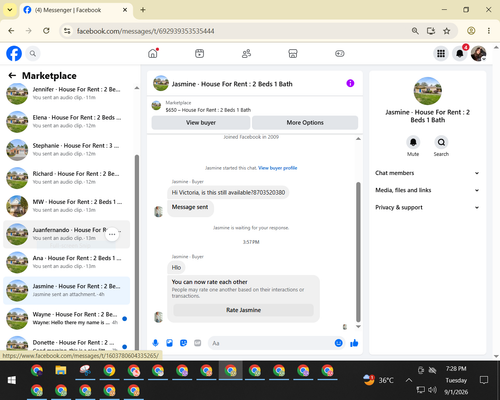Open the Gaming icon in top navigation
This screenshot has width=500, height=400.
click(340, 53)
